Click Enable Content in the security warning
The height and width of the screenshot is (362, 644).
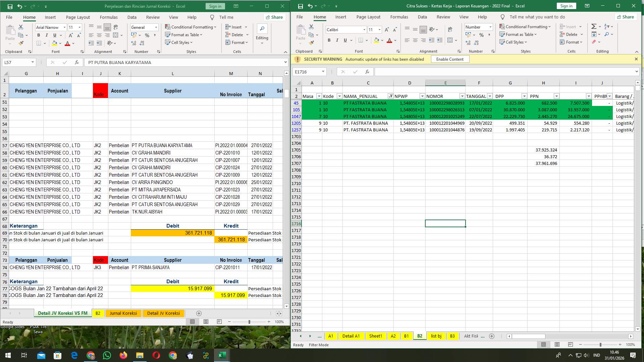coord(450,59)
